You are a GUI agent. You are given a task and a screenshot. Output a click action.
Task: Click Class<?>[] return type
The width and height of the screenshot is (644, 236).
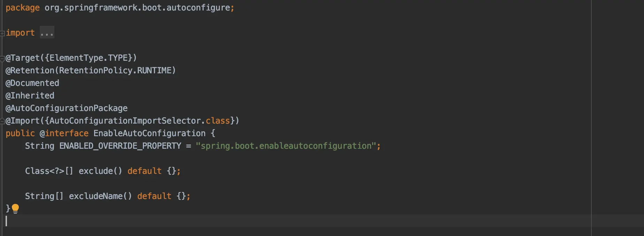click(49, 171)
